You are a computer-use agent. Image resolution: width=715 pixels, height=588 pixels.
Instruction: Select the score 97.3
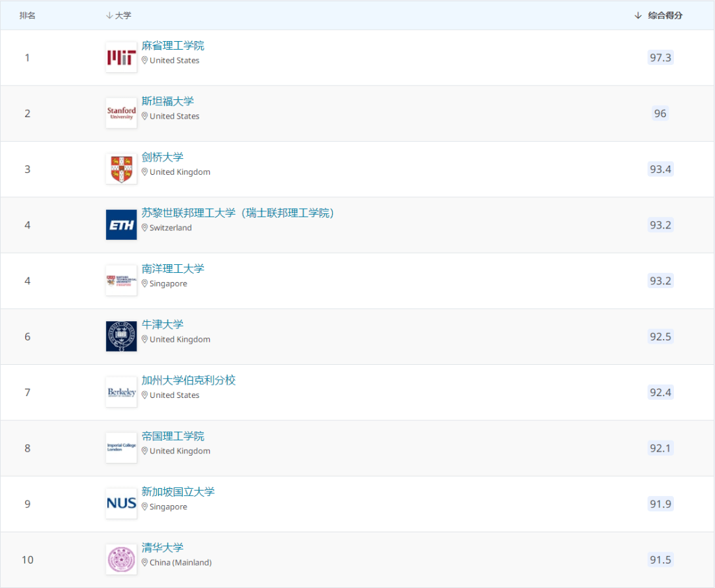pyautogui.click(x=660, y=58)
